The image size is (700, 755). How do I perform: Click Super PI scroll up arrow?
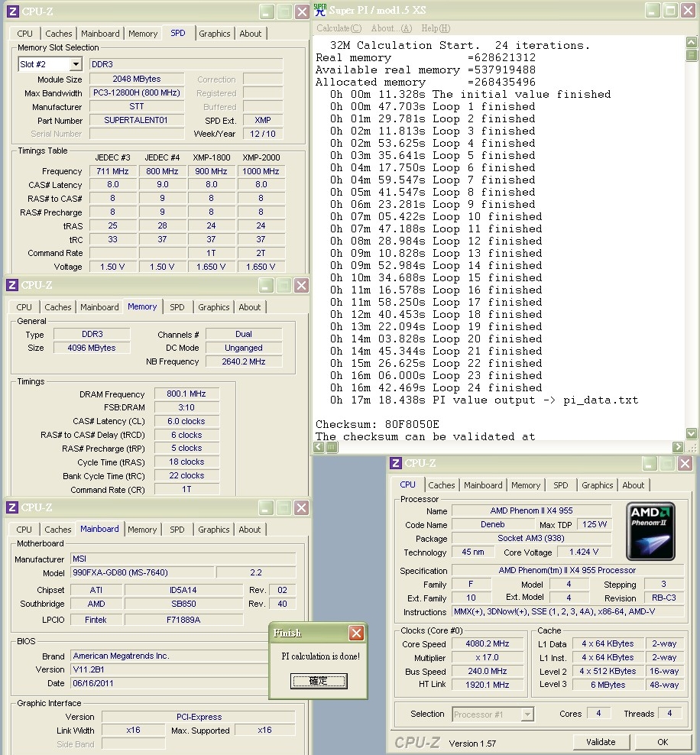tap(692, 42)
